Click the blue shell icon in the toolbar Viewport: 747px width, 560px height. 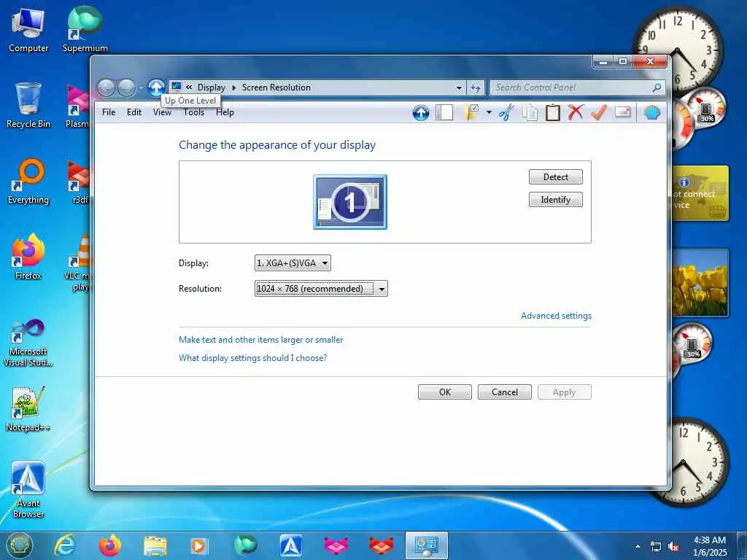[651, 113]
